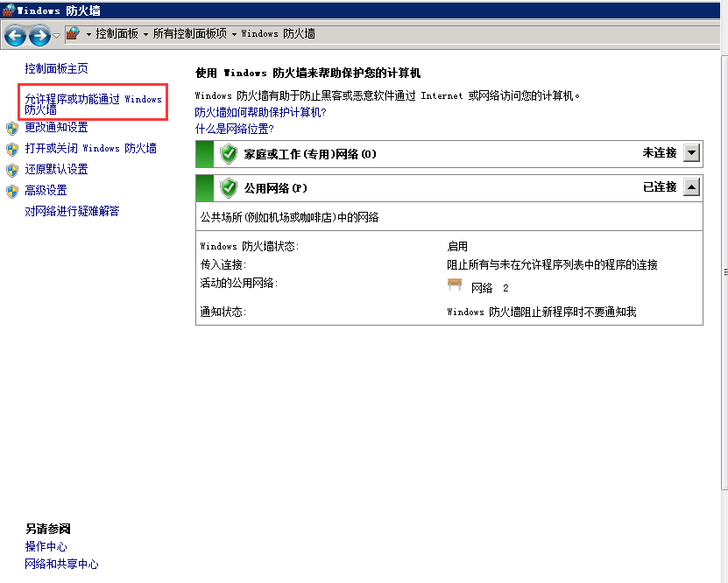
Task: Open the dropdown arrow after 控制面板 breadcrumb
Action: [145, 34]
